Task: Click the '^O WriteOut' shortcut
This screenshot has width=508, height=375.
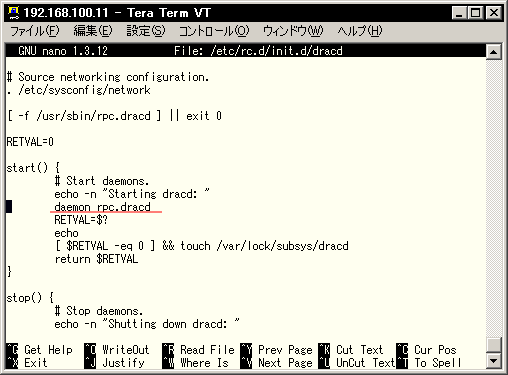Action: [117, 350]
